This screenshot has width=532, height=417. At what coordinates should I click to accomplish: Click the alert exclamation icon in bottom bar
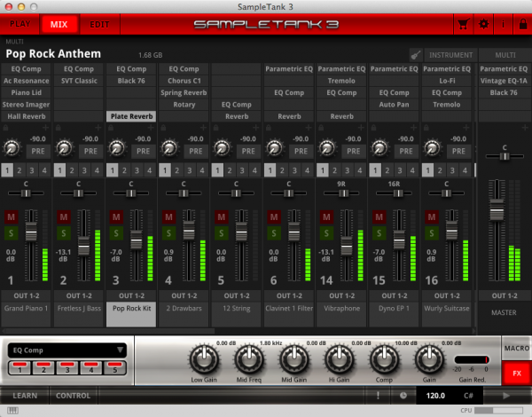[379, 395]
